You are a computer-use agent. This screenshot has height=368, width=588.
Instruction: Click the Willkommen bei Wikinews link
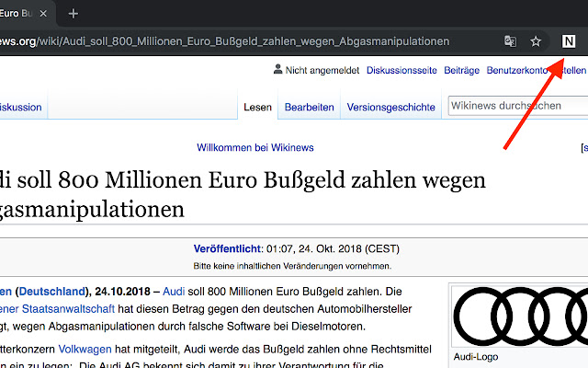pyautogui.click(x=255, y=147)
